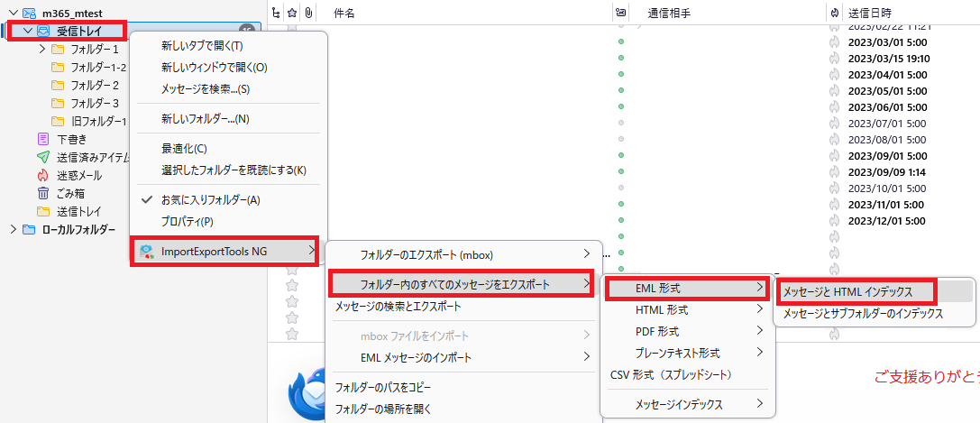Click the フォルダー1-2 folder icon
Image resolution: width=980 pixels, height=423 pixels.
[58, 67]
